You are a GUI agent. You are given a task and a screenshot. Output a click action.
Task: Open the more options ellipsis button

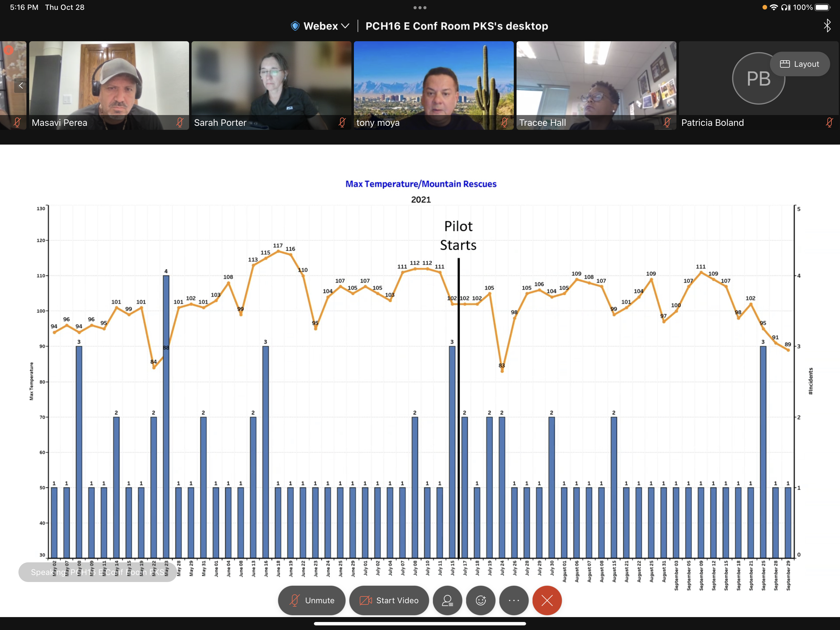tap(513, 600)
